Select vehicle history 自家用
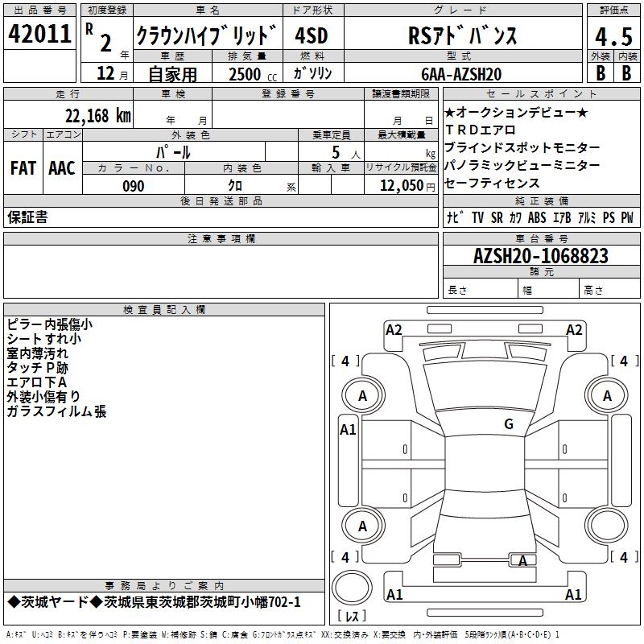Image resolution: width=644 pixels, height=644 pixels. (172, 74)
